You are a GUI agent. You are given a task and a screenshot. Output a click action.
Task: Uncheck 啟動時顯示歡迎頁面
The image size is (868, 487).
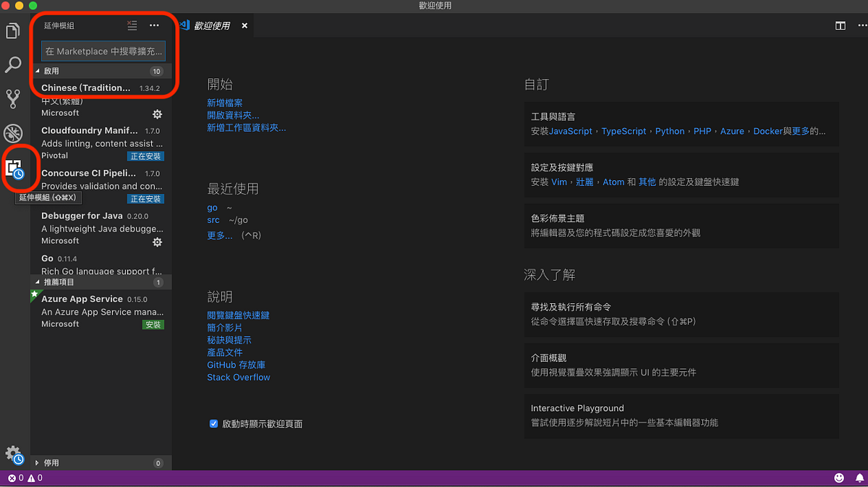point(213,424)
